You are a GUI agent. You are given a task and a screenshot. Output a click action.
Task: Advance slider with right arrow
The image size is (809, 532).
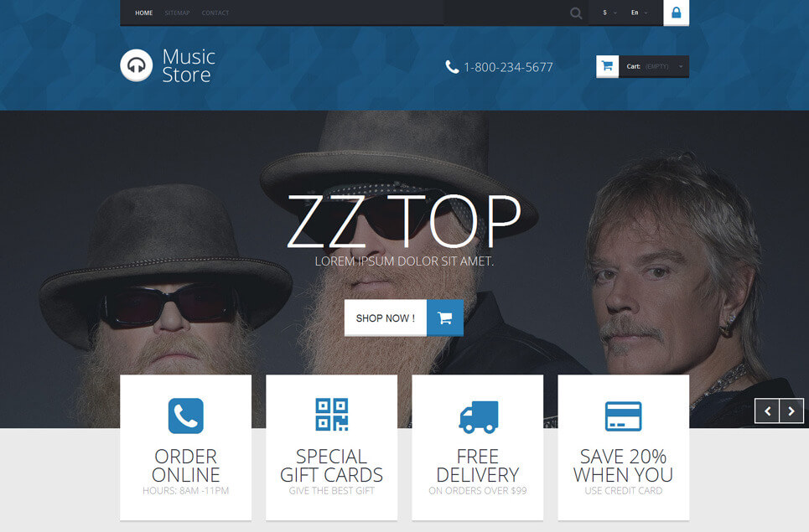[791, 411]
